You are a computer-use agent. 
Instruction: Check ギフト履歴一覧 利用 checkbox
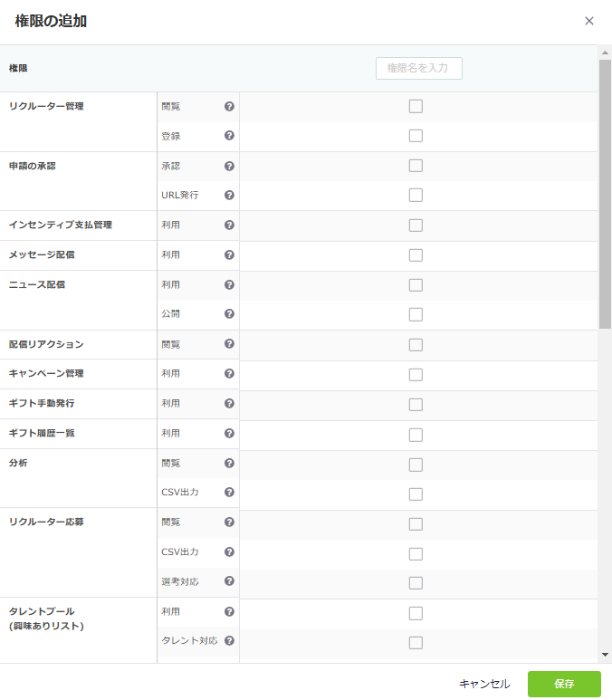416,434
